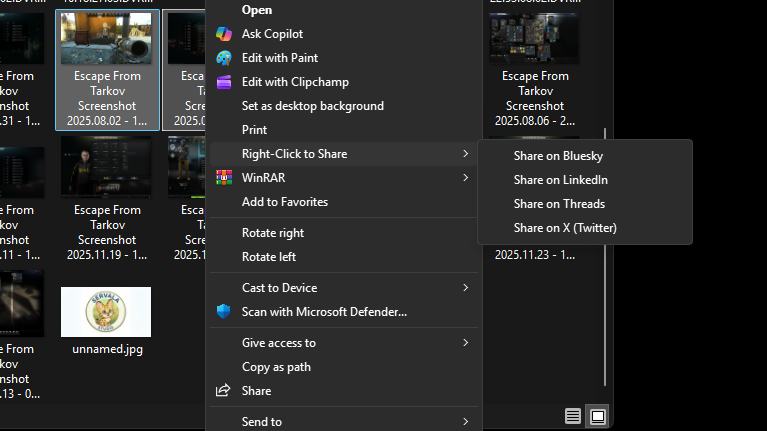Choose Print from the context menu

[x=344, y=130]
